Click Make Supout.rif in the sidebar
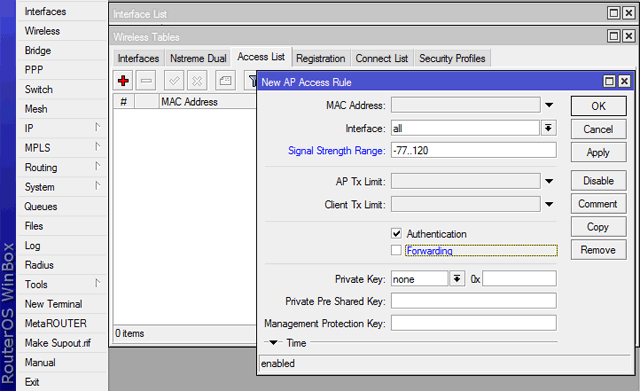This screenshot has height=391, width=640. pos(62,343)
